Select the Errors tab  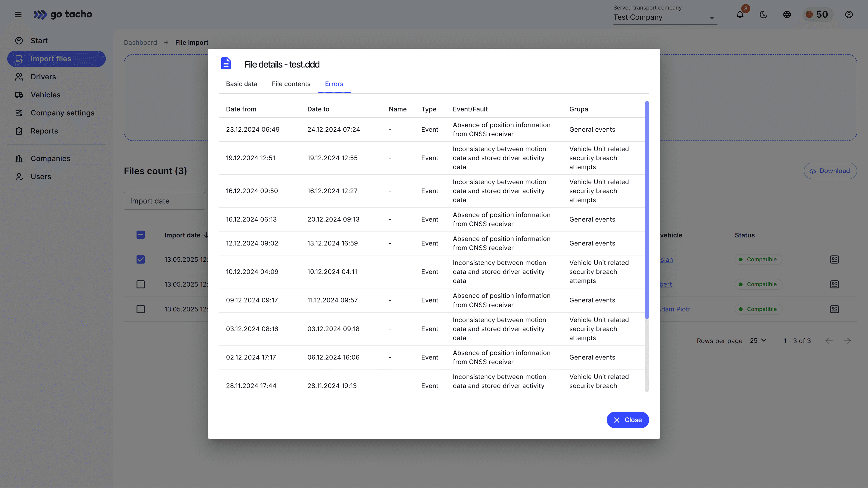click(334, 84)
